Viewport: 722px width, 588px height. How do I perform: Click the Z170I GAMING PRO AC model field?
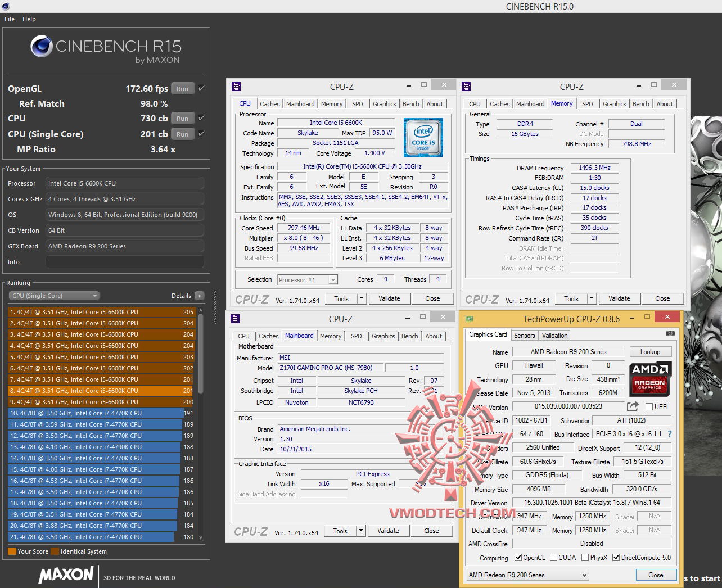pos(331,368)
